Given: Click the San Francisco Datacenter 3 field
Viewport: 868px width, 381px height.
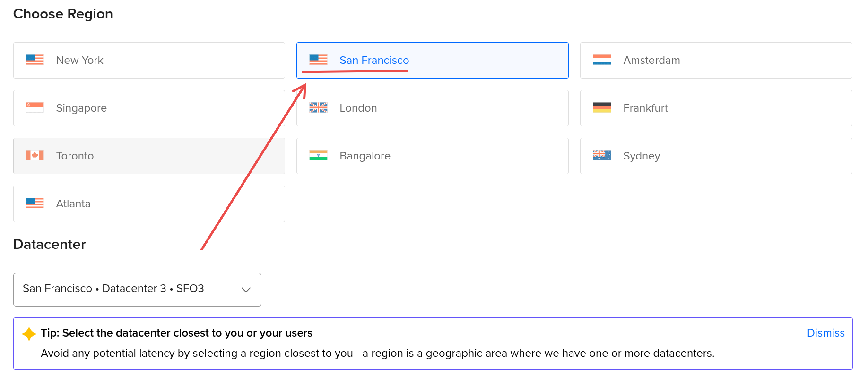Looking at the screenshot, I should pyautogui.click(x=113, y=289).
